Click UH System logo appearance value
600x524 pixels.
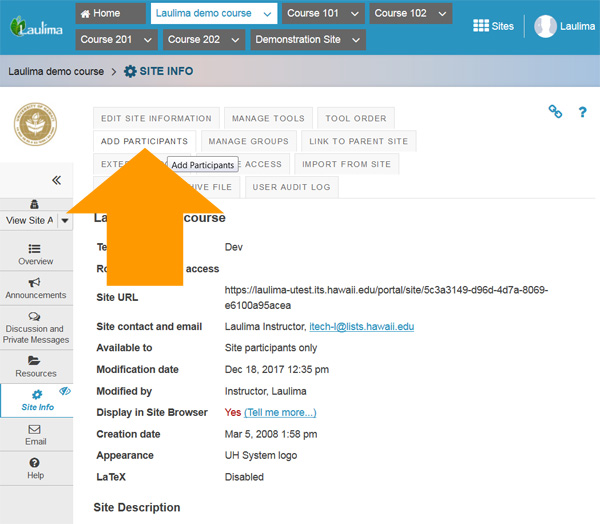point(261,455)
